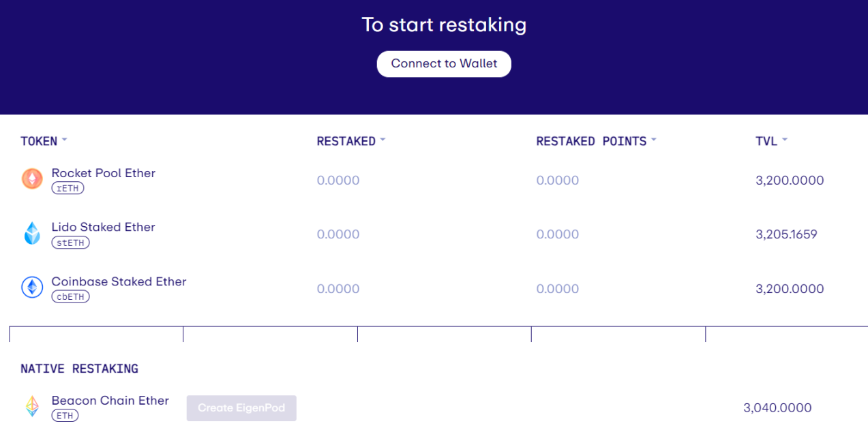Click the Coinbase Staked Ether name

[119, 281]
